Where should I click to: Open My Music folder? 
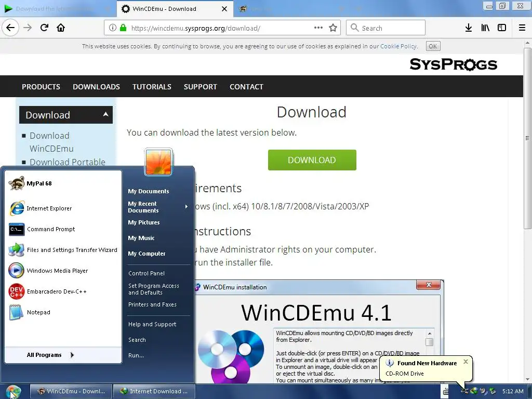(x=141, y=238)
